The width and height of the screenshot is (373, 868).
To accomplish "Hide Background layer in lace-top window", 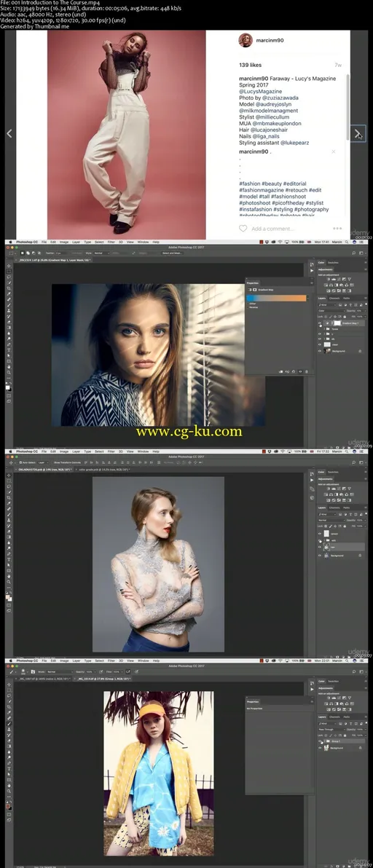I will 320,555.
